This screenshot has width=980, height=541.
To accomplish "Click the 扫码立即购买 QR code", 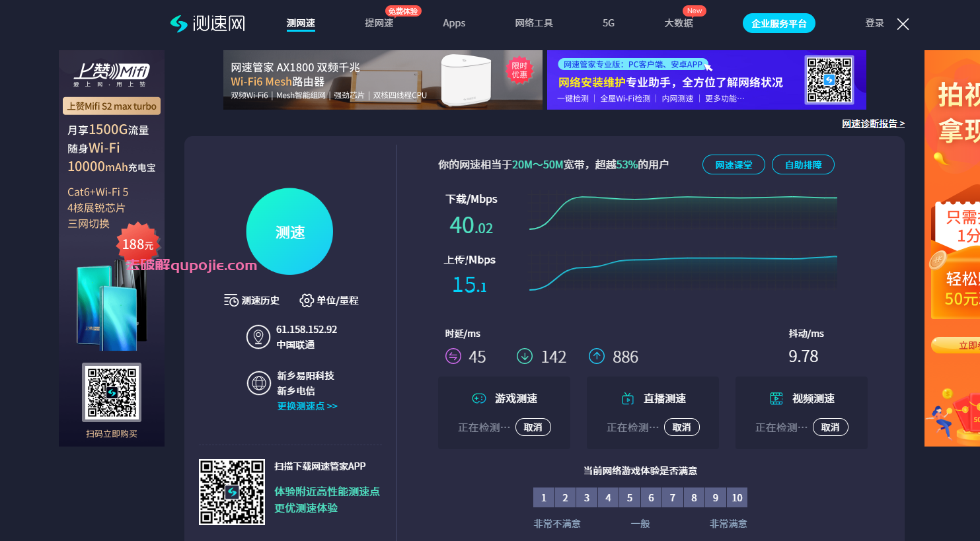I will [112, 392].
